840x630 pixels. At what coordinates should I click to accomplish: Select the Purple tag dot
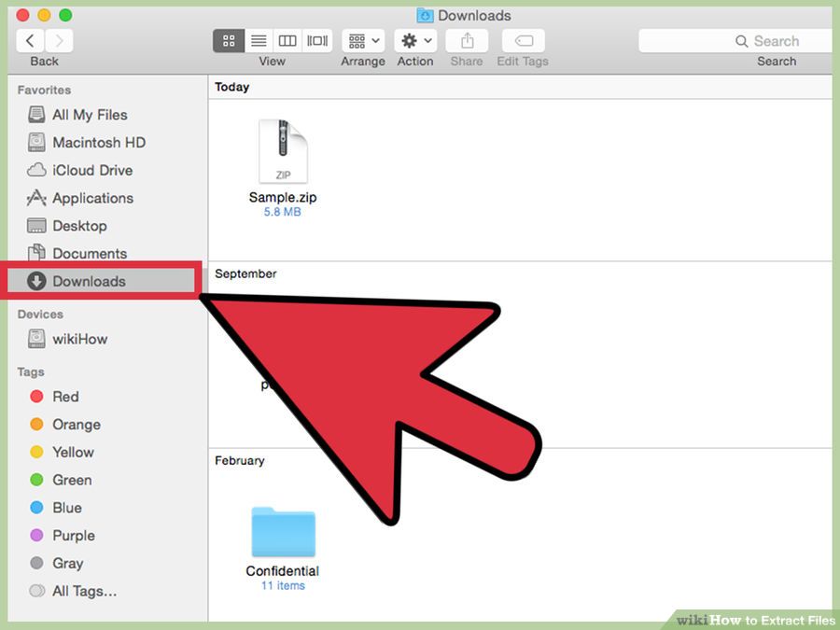coord(36,535)
